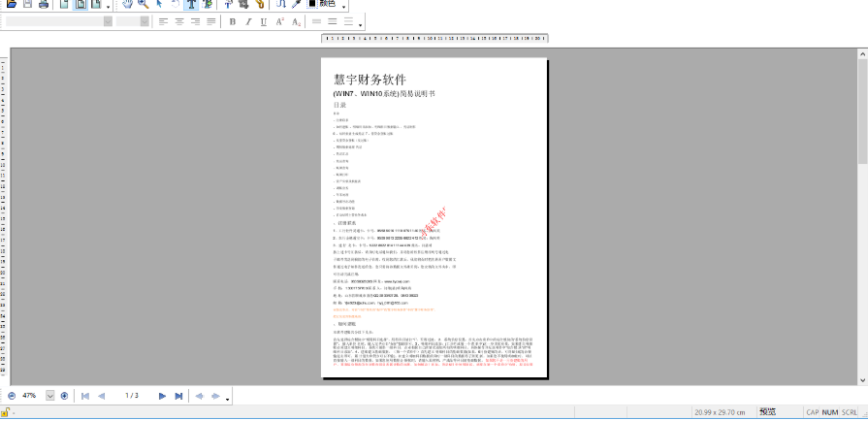Viewport: 868px width, 421px height.
Task: Expand the zoom percentage dropdown
Action: point(49,396)
